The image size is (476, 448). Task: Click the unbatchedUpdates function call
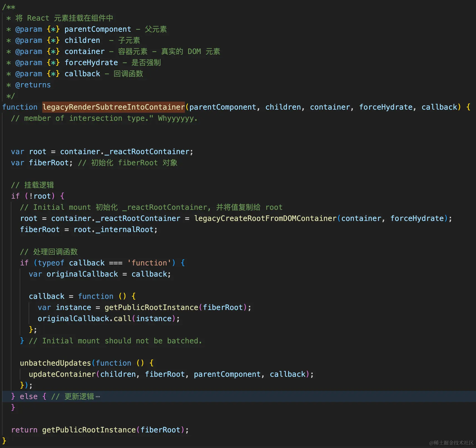[x=55, y=363]
